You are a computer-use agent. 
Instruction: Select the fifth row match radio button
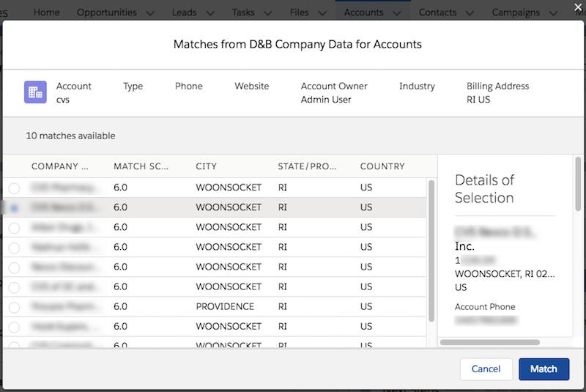coord(14,267)
